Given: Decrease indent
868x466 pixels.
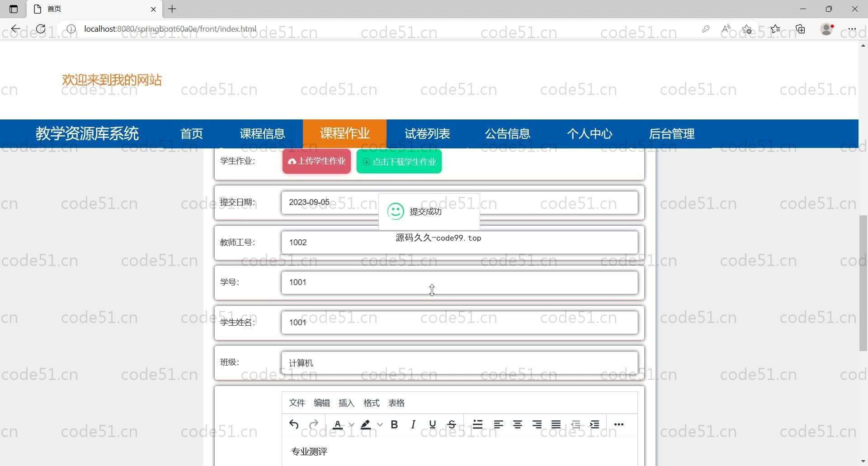Looking at the screenshot, I should pos(576,424).
